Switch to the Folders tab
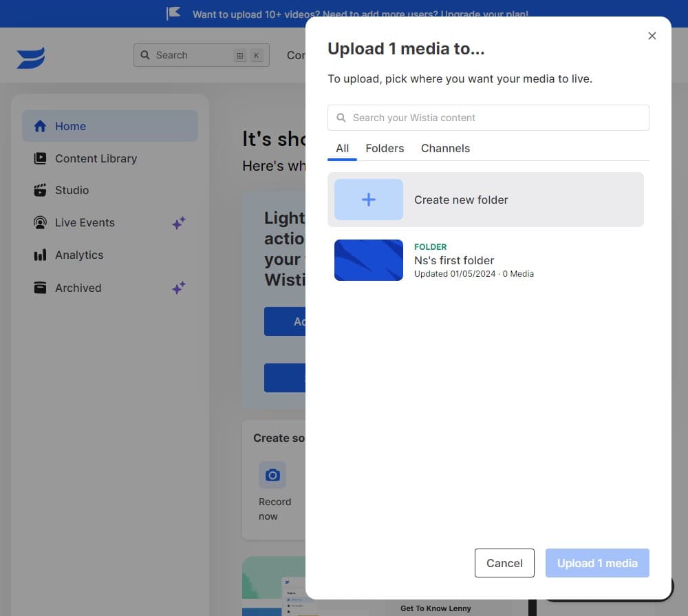 tap(385, 149)
